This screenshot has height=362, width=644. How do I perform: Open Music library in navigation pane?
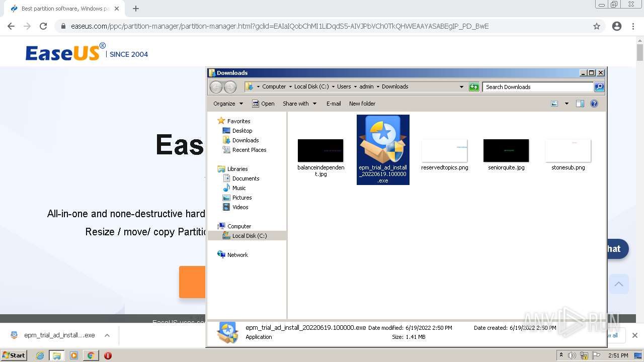coord(239,188)
